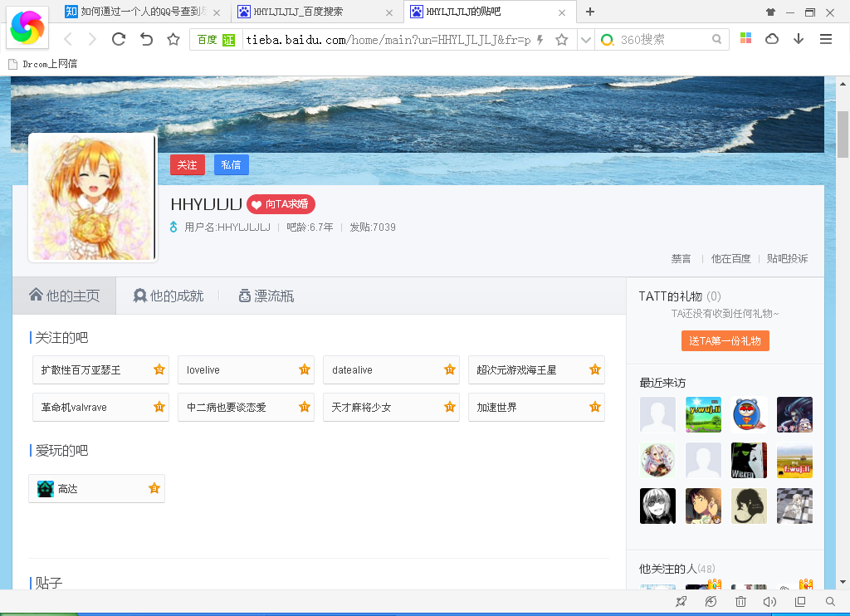This screenshot has width=850, height=616.
Task: Open the 扩散性百万亚瑟王 forum
Action: coord(100,369)
